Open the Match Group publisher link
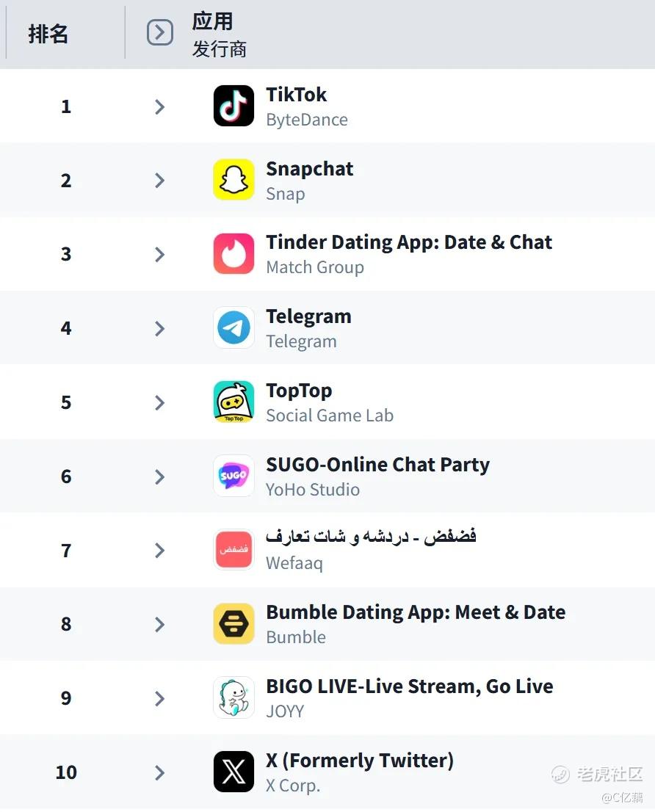Image resolution: width=655 pixels, height=812 pixels. 315,267
